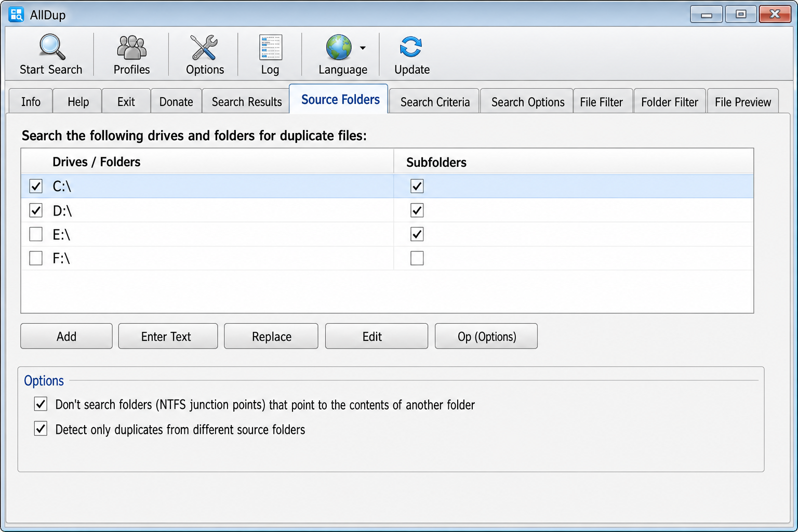Toggle the NTFS junction points option checkbox
The width and height of the screenshot is (798, 532).
pos(41,404)
